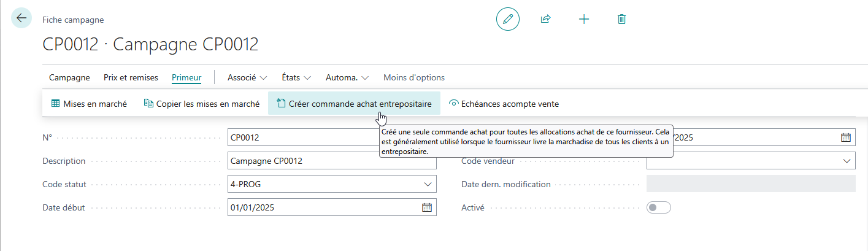Image resolution: width=868 pixels, height=251 pixels.
Task: Switch to the Campagne tab
Action: 69,77
